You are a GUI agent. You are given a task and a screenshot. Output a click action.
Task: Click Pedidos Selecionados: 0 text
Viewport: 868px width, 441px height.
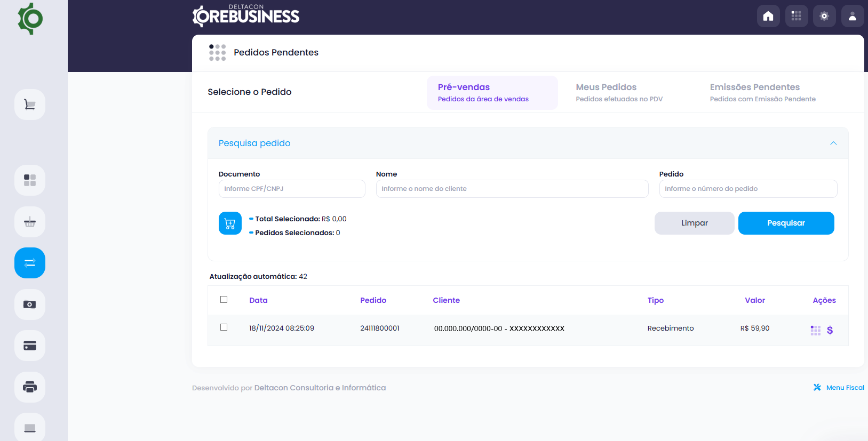point(298,232)
